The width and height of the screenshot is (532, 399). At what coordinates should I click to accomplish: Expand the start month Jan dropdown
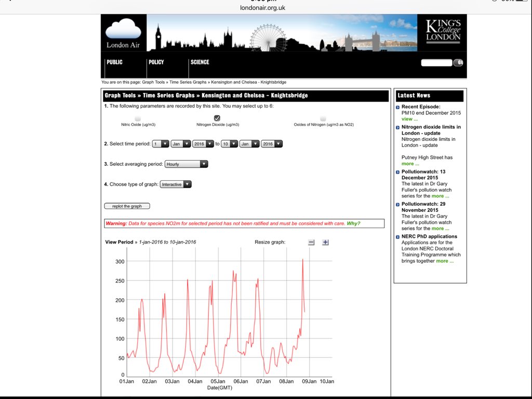click(x=180, y=143)
